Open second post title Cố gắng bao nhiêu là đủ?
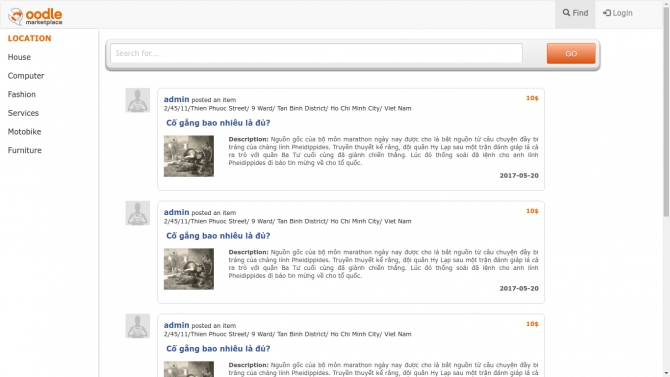 218,236
